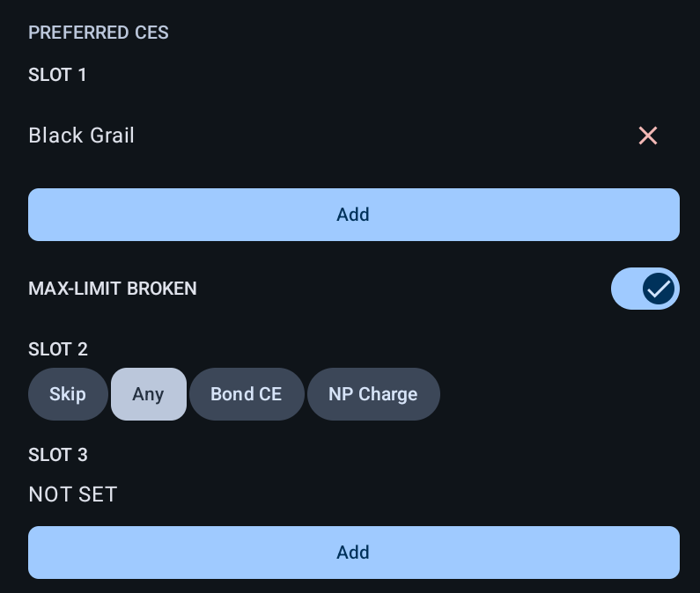Screen dimensions: 700x593
Task: Click the PREFERRED CES header
Action: click(x=99, y=33)
